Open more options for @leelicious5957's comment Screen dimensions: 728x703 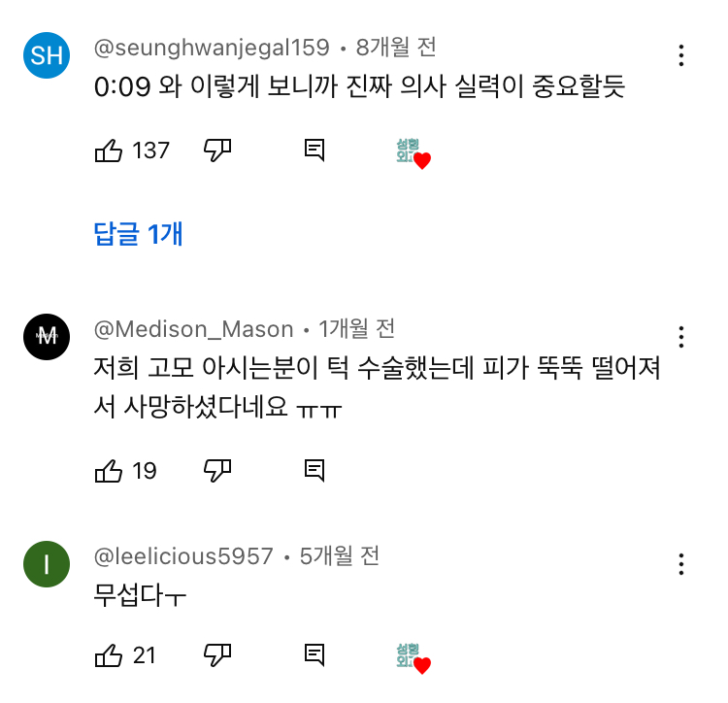(x=682, y=564)
